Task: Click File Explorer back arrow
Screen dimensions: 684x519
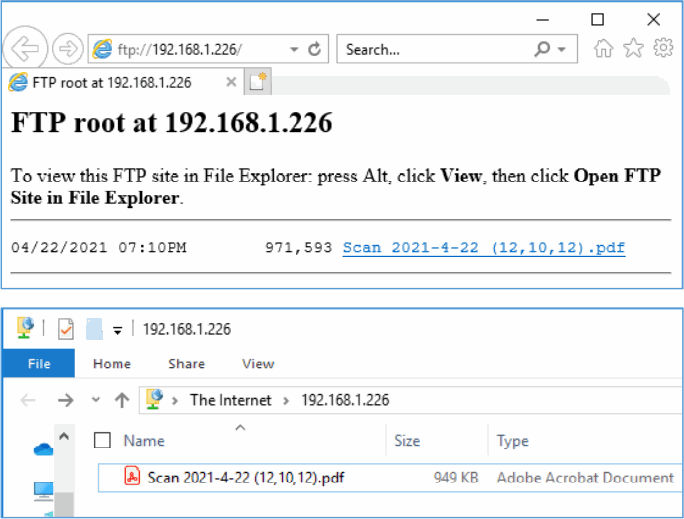Action: 28,400
